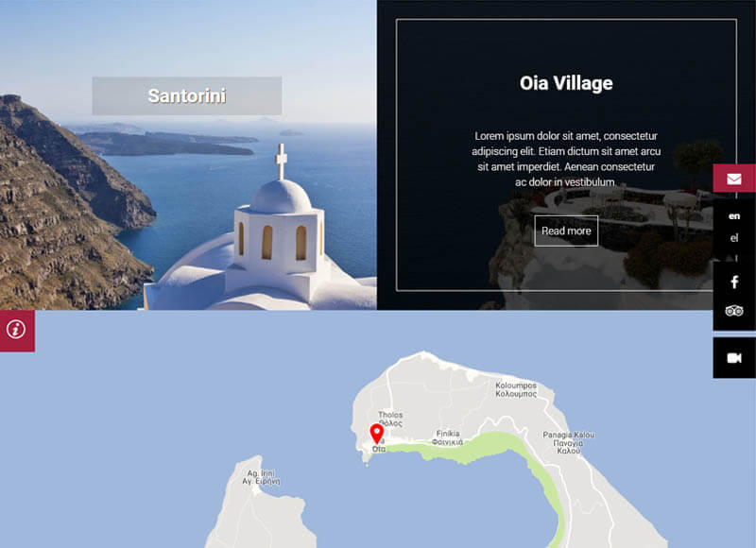The height and width of the screenshot is (548, 756).
Task: Click Tholos place label on map
Action: [x=390, y=419]
